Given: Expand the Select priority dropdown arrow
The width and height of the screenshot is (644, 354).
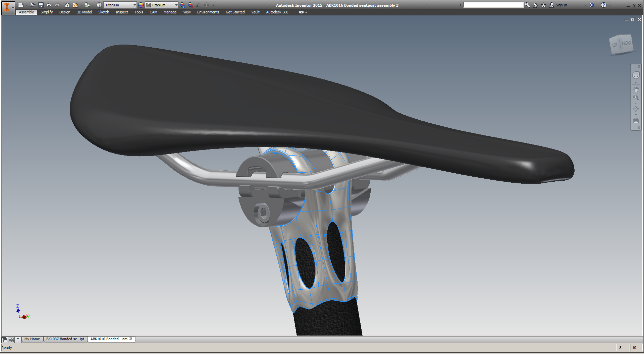Looking at the screenshot, I should click(93, 5).
